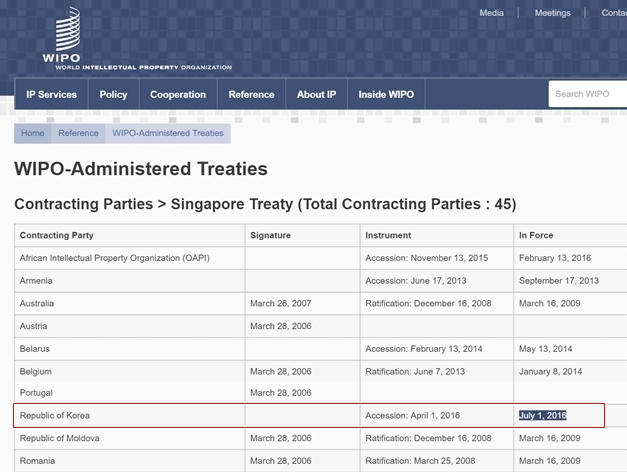Open the Reference menu in navigation bar

[252, 94]
